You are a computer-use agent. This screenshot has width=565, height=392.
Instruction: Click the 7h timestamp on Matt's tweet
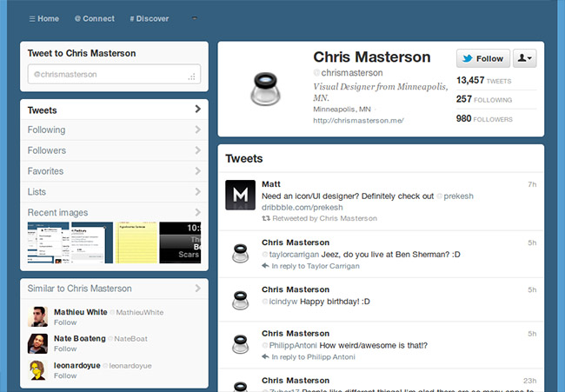pyautogui.click(x=532, y=184)
